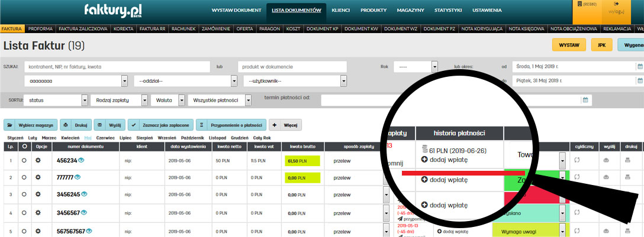Select radio button for invoice 456234
Image resolution: width=644 pixels, height=237 pixels.
[24, 161]
